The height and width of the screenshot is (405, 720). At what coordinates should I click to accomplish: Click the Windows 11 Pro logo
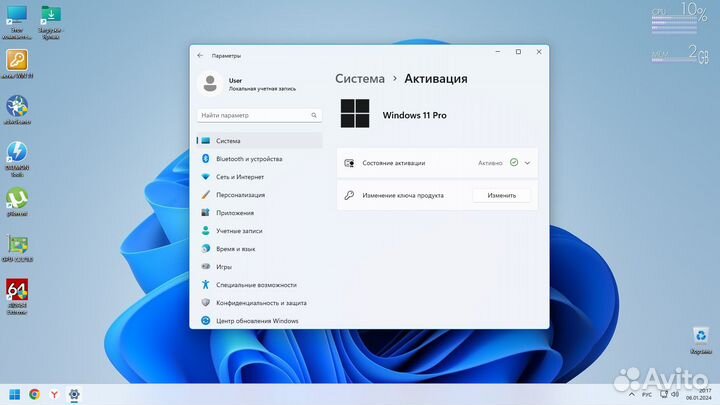355,113
